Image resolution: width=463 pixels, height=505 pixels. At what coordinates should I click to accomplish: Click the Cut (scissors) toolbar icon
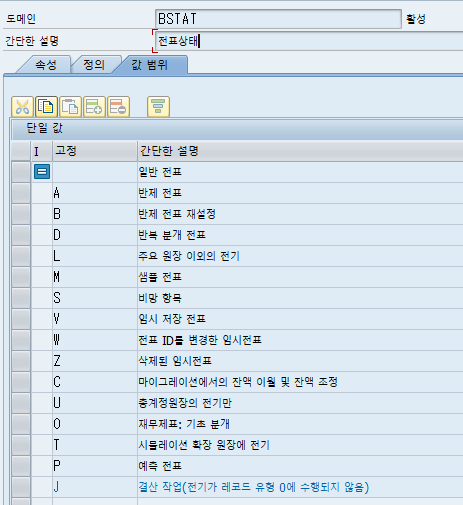click(22, 107)
